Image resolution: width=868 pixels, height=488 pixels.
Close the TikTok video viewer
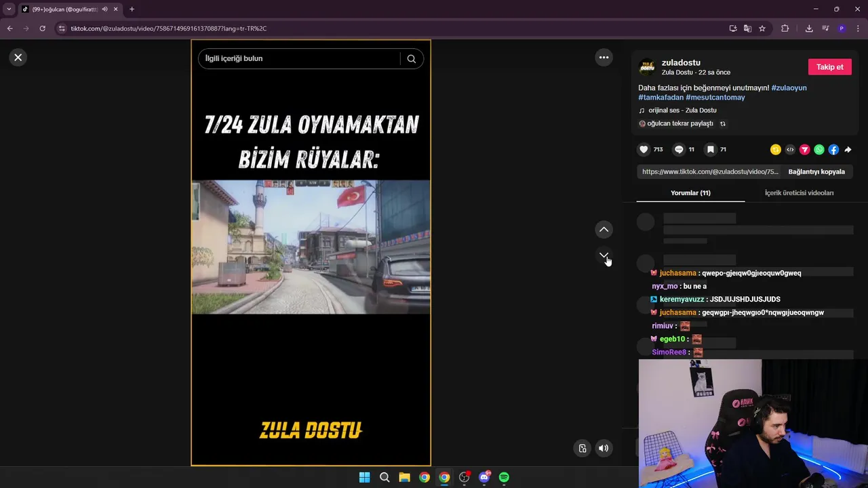[x=18, y=58]
